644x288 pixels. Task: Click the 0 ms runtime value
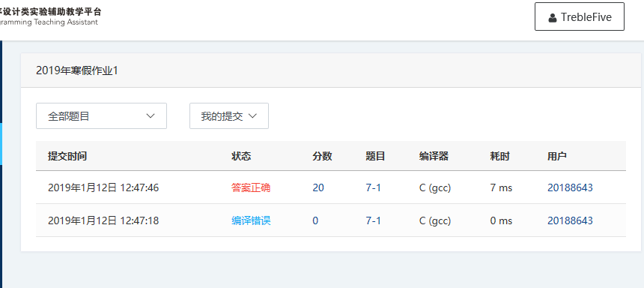501,220
